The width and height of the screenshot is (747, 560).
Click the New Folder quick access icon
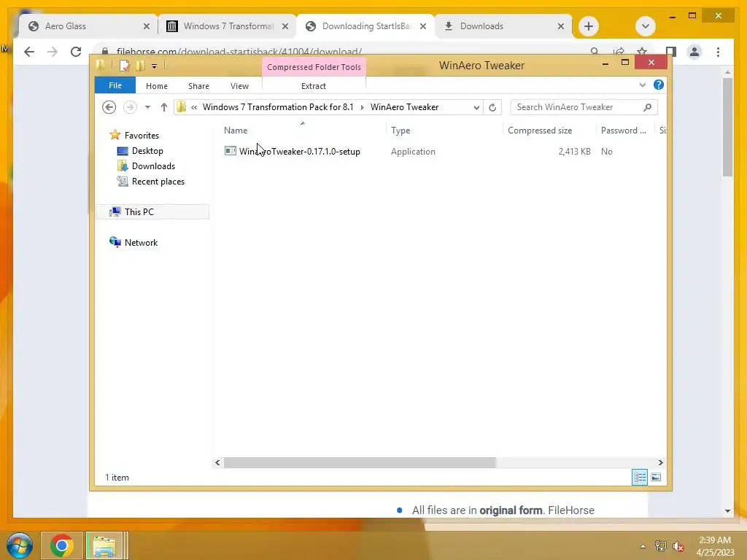tap(140, 66)
